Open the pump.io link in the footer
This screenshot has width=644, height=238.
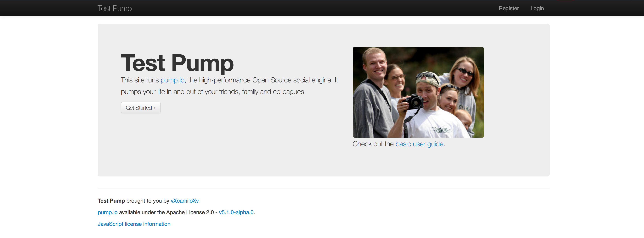tap(108, 212)
